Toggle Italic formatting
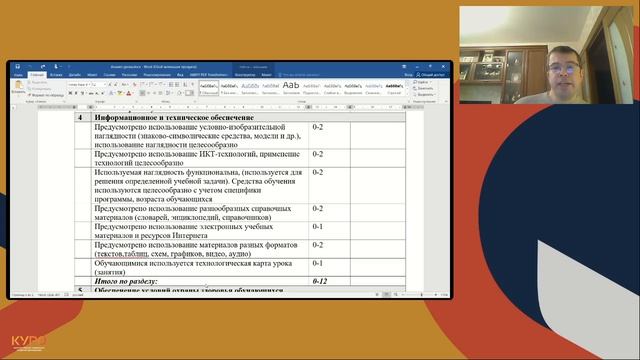640x360 pixels. 76,93
